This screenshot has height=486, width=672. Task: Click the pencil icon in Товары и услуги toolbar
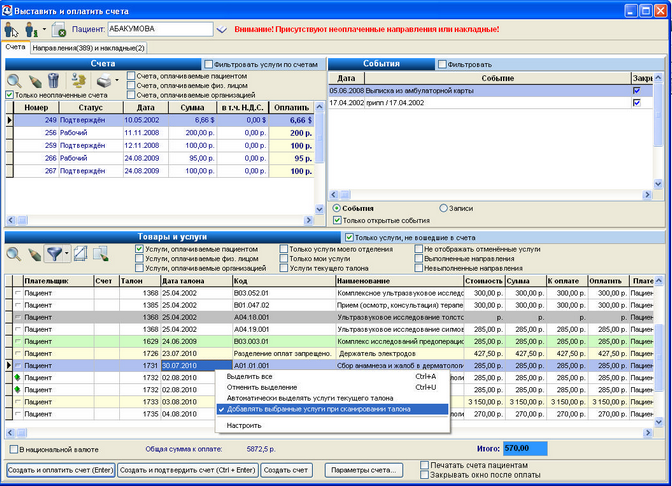coord(35,254)
